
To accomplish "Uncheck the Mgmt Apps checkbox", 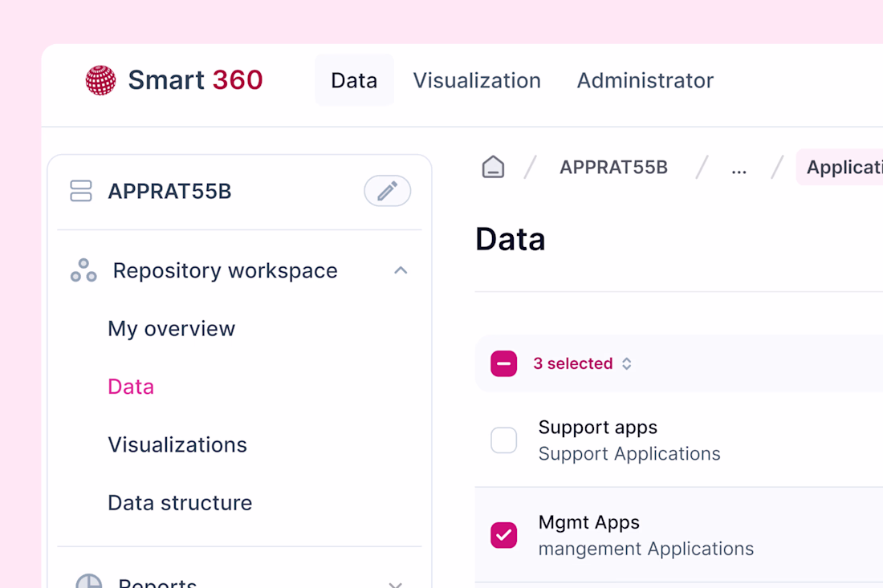I will (x=503, y=535).
